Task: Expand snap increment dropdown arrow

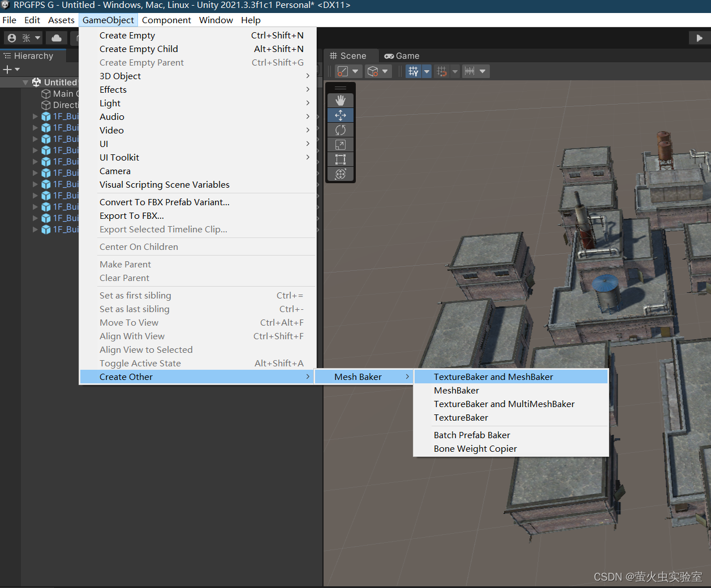Action: [x=482, y=71]
